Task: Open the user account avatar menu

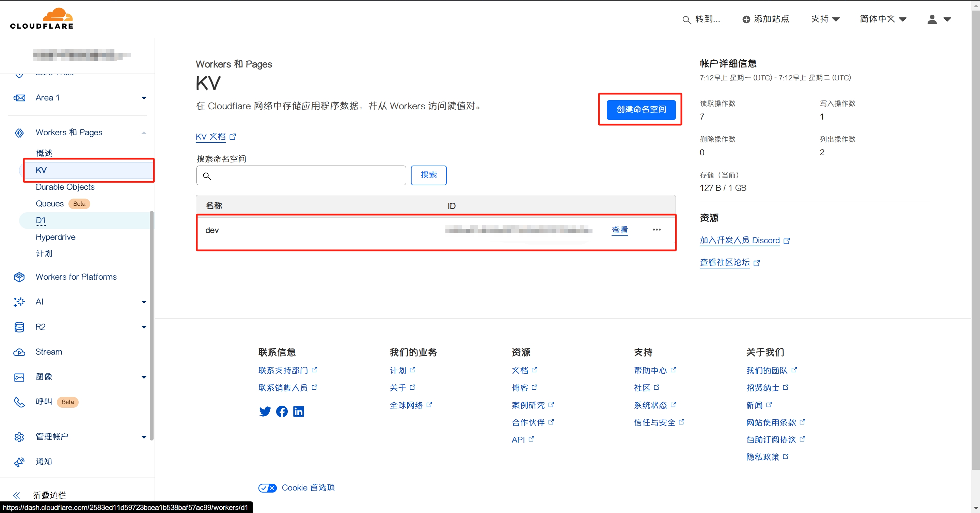Action: pos(932,19)
